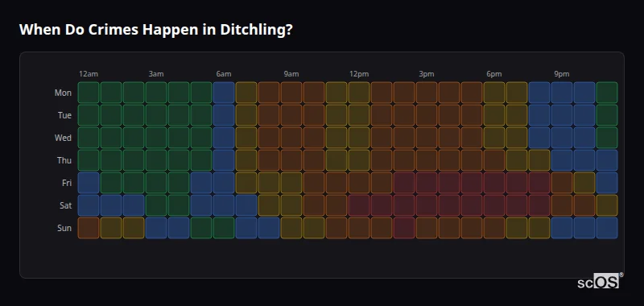Click the Wednesday 6pm yellow cell
The image size is (644, 306).
pos(494,138)
